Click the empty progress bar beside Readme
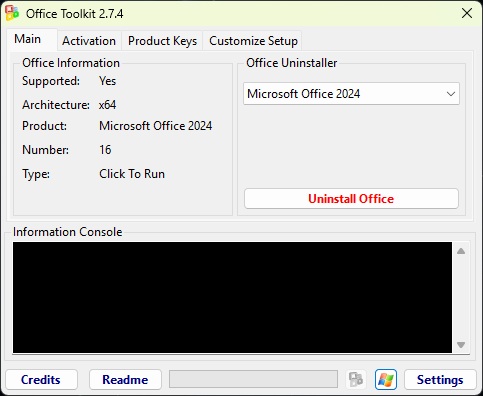The image size is (483, 396). [253, 379]
